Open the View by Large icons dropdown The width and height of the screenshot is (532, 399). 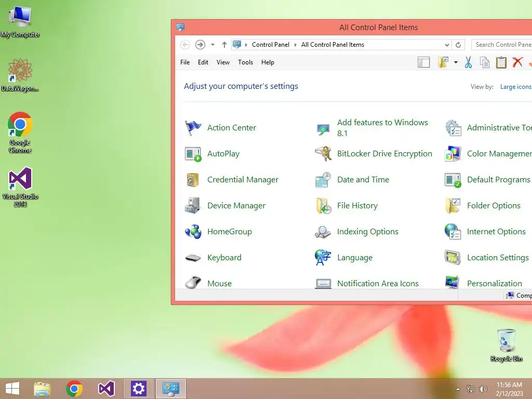coord(516,87)
